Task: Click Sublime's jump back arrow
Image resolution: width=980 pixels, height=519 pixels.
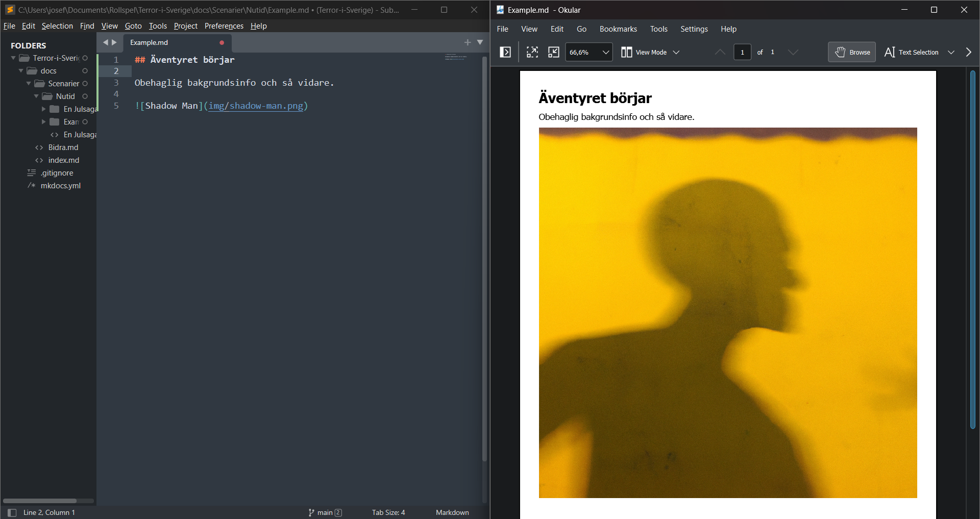Action: (105, 42)
